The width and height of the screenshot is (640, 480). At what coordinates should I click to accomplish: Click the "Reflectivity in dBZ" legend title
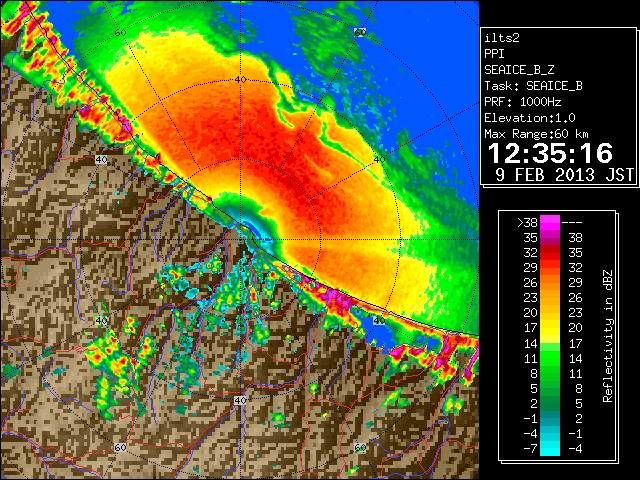607,336
